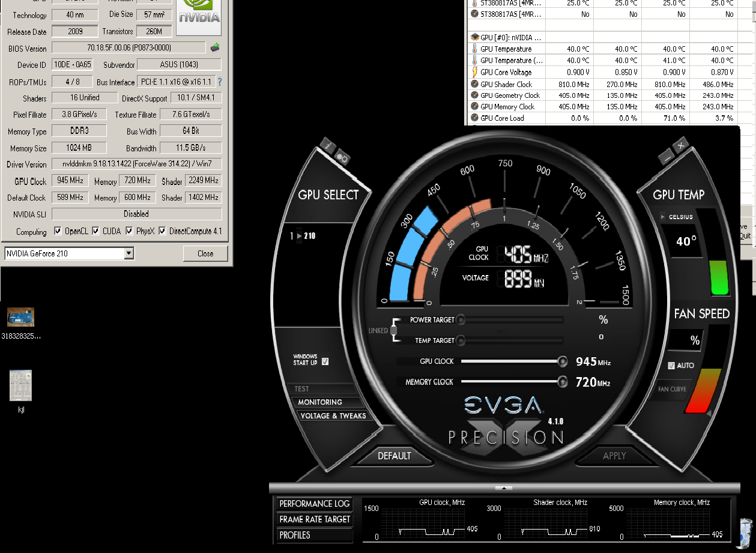Viewport: 756px width, 553px height.
Task: Toggle the OpenCL checkbox
Action: [58, 231]
